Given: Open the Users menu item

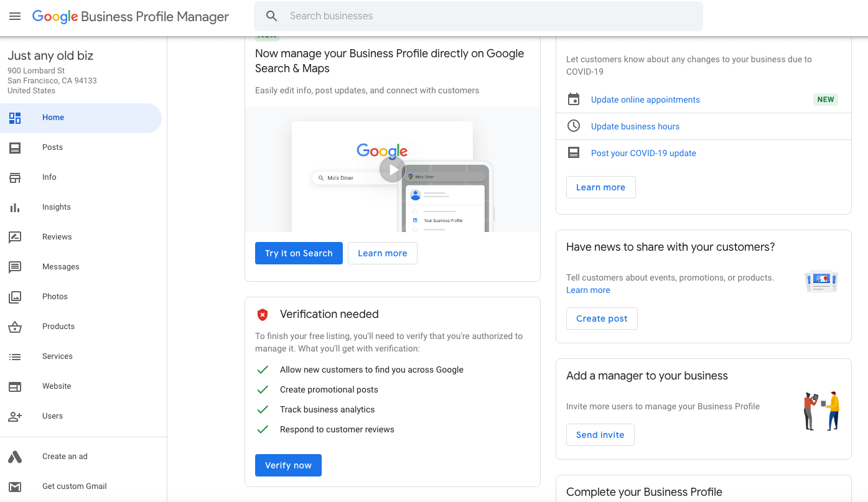Looking at the screenshot, I should 81,416.
